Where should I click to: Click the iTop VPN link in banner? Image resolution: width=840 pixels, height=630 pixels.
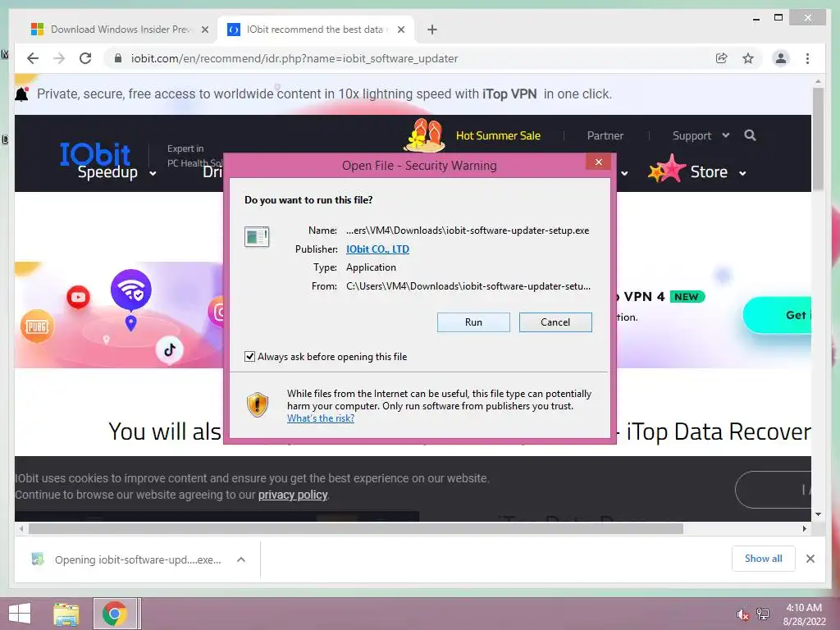(509, 94)
